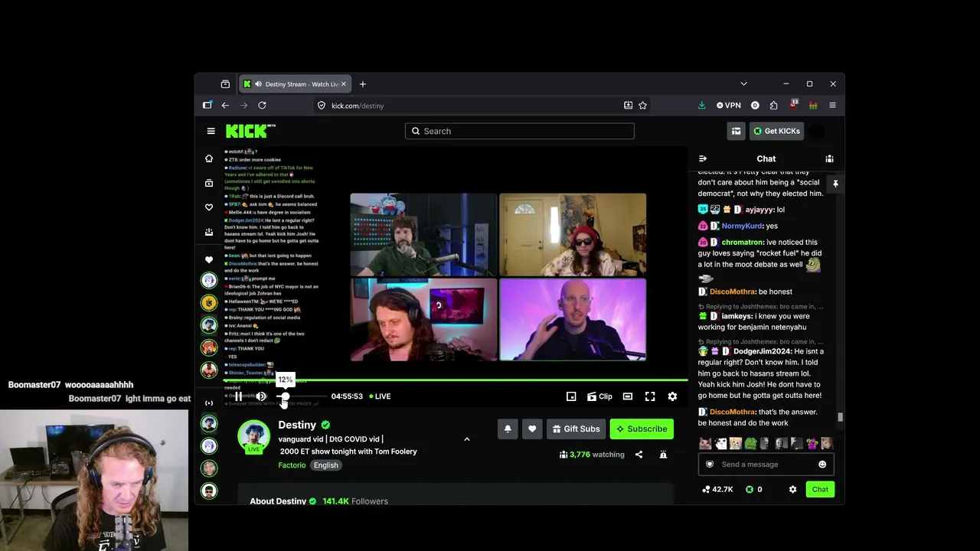
Task: Open the user profile avatar menu
Action: pyautogui.click(x=817, y=131)
